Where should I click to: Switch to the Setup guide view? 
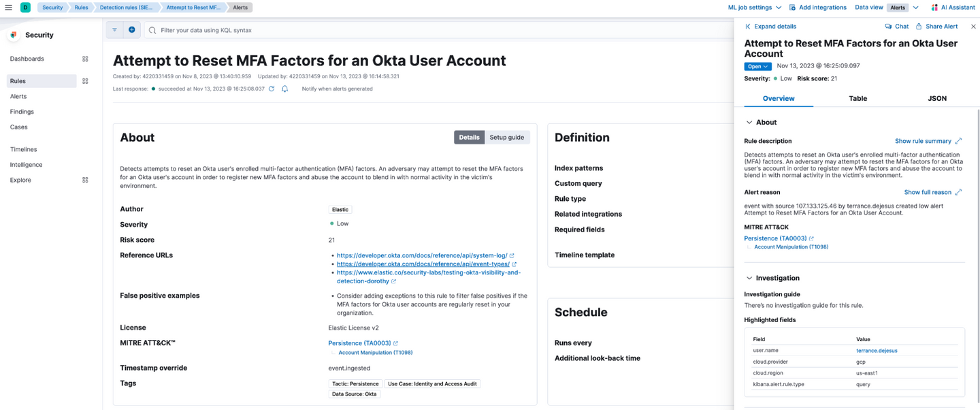click(506, 138)
